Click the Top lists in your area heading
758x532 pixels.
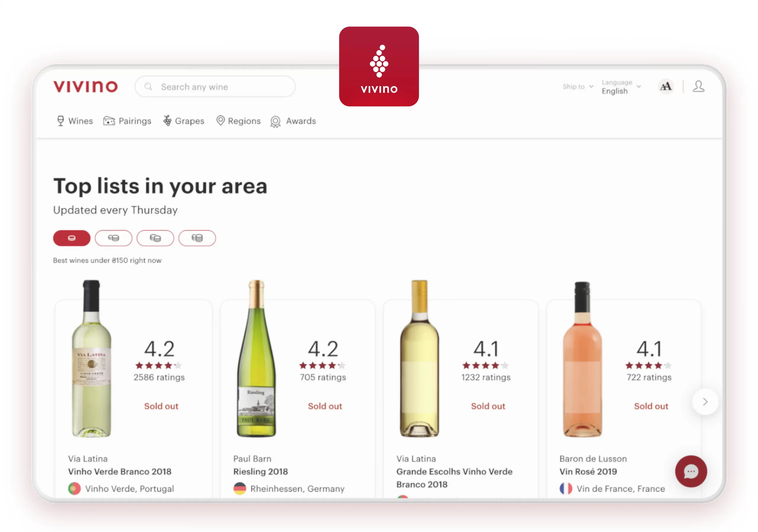click(160, 186)
